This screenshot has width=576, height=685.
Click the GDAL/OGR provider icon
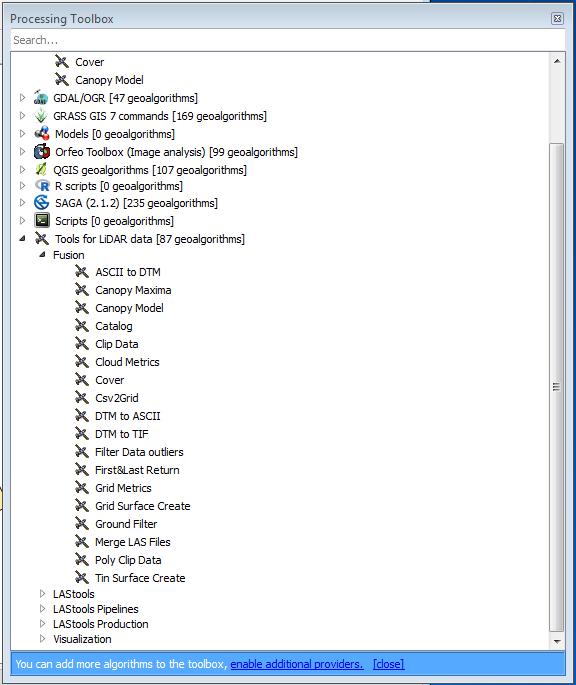coord(41,98)
